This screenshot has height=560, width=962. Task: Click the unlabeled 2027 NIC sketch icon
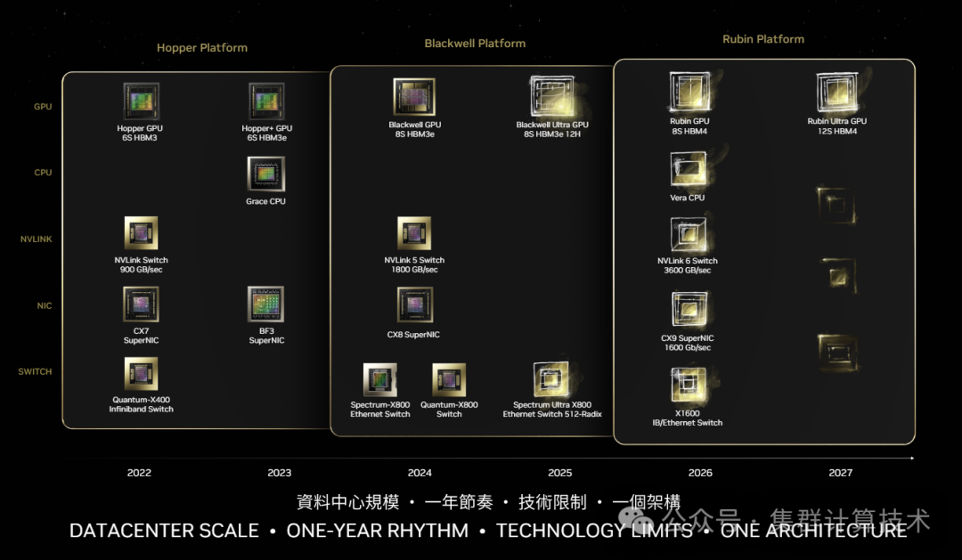click(838, 352)
